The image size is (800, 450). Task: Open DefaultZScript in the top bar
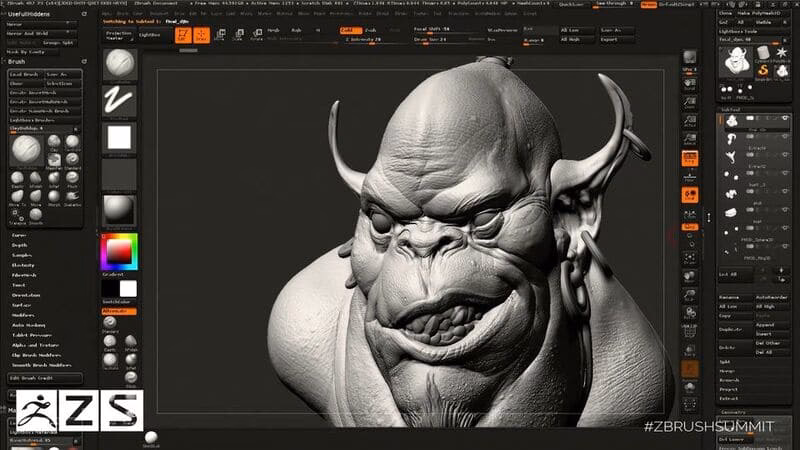click(679, 4)
